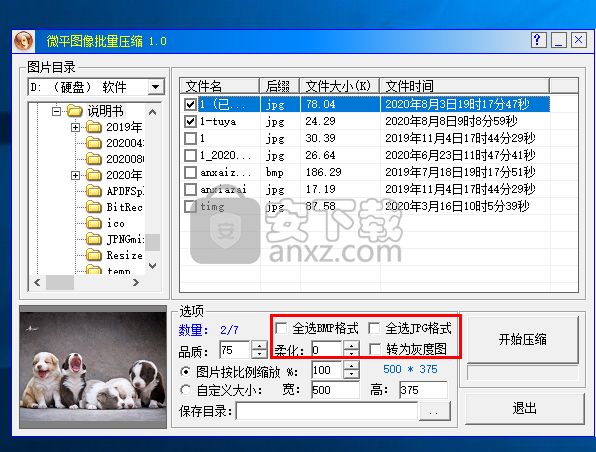Browse for save directory with .. button
This screenshot has width=596, height=452.
point(434,411)
